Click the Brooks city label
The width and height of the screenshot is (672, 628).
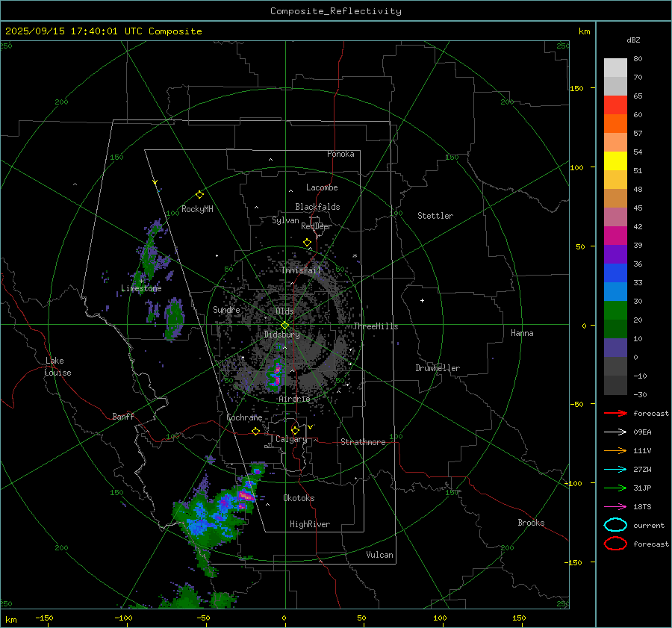click(x=531, y=523)
